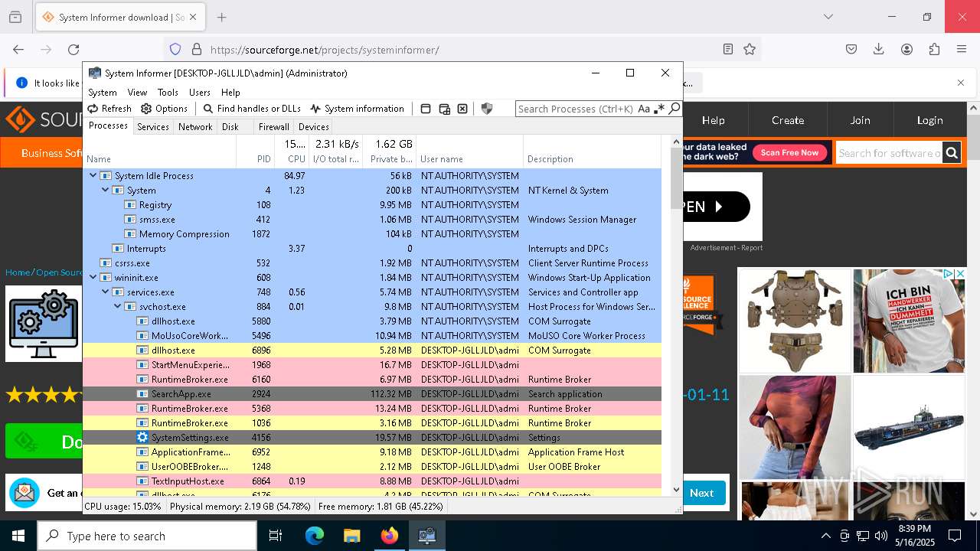The width and height of the screenshot is (980, 551).
Task: Collapse the System process tree node
Action: pyautogui.click(x=105, y=190)
